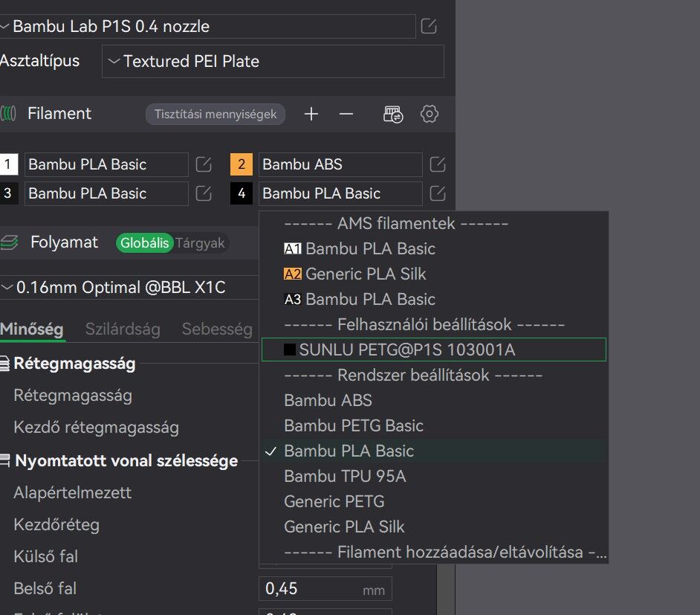Edit the Bambu Lab P1S printer preset
Image resolution: width=700 pixels, height=615 pixels.
[x=429, y=26]
